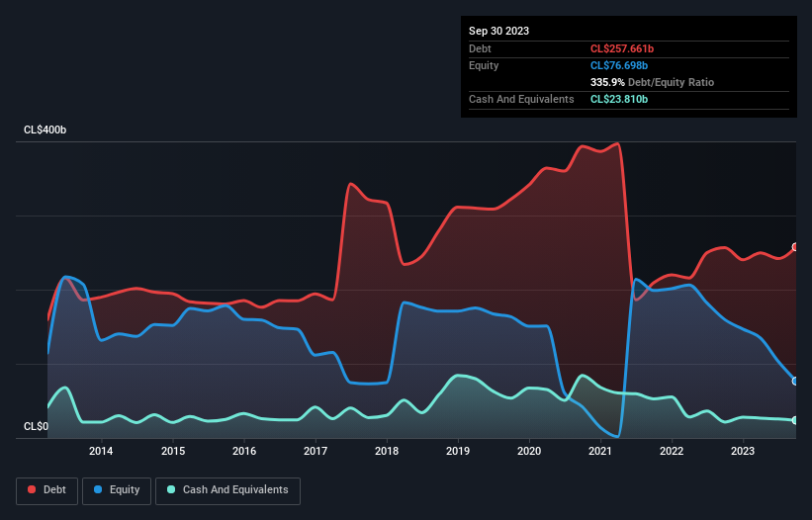Click the 2017 x-axis label
Screen dimensions: 812x520
click(316, 451)
